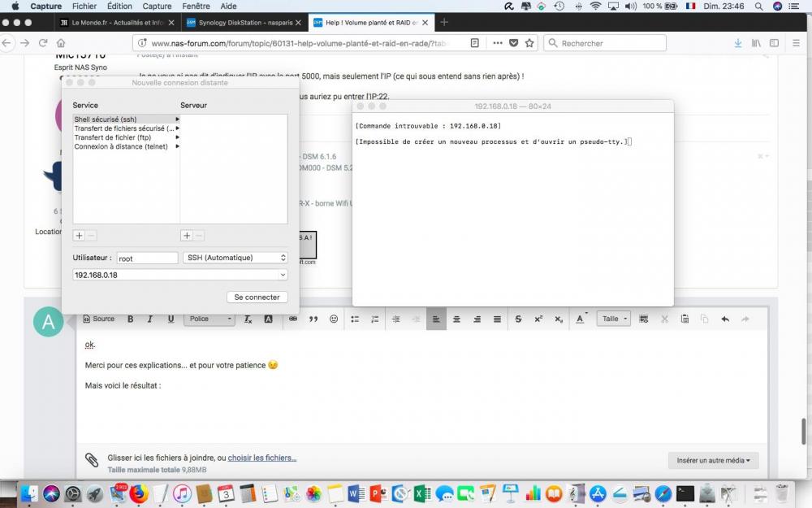Image resolution: width=812 pixels, height=508 pixels.
Task: Toggle strikethrough formatting
Action: (518, 319)
